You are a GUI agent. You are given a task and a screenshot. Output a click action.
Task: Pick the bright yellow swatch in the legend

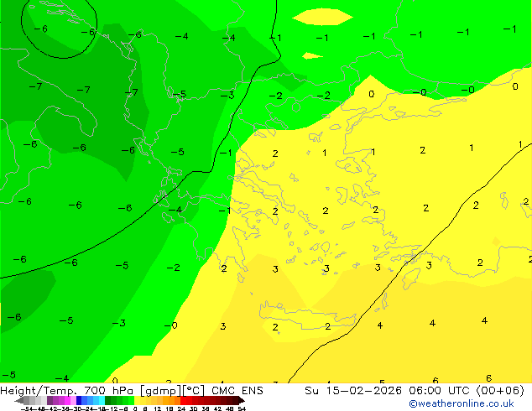(x=137, y=401)
